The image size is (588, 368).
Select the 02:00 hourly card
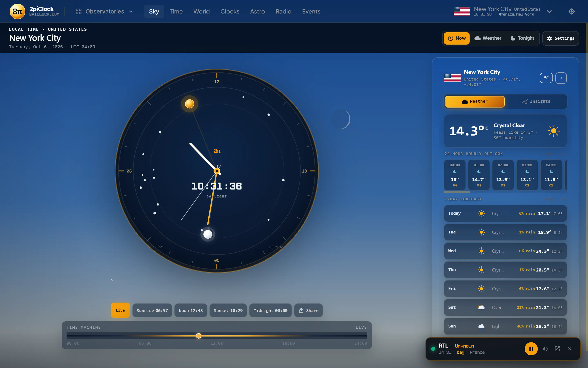[503, 175]
